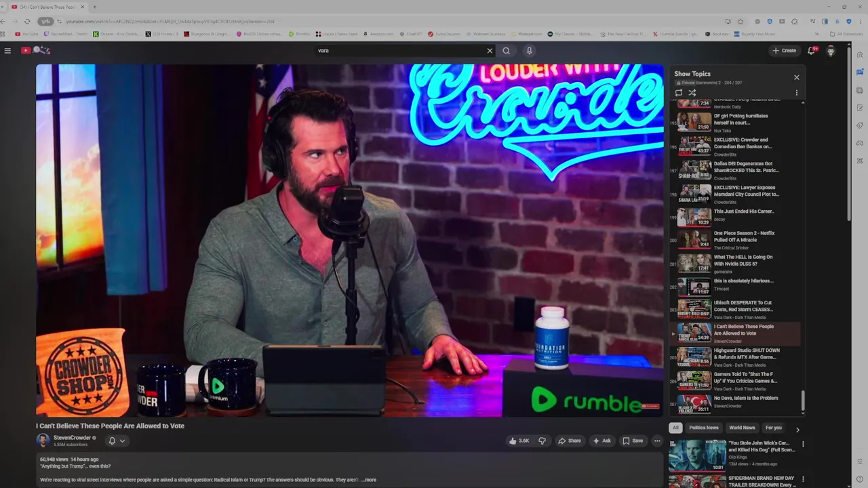Bookmark this page with star icon
868x488 pixels.
point(741,21)
